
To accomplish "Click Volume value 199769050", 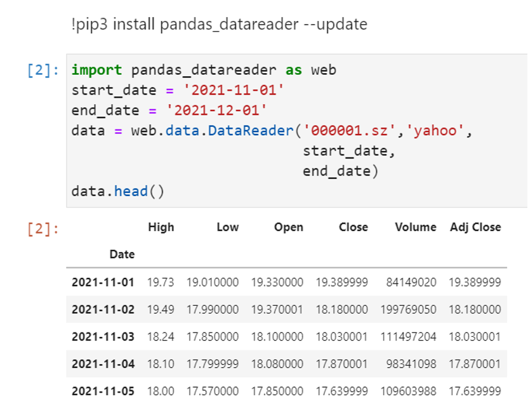I will (409, 309).
